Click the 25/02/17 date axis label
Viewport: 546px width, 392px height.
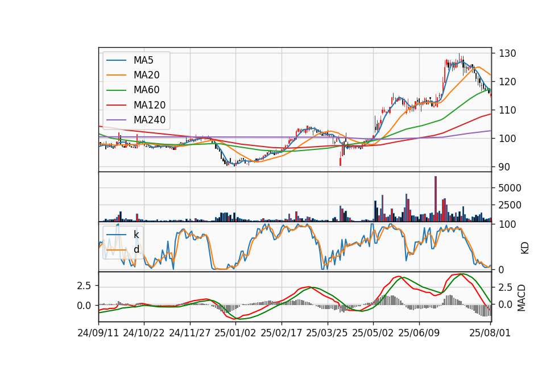pyautogui.click(x=282, y=333)
